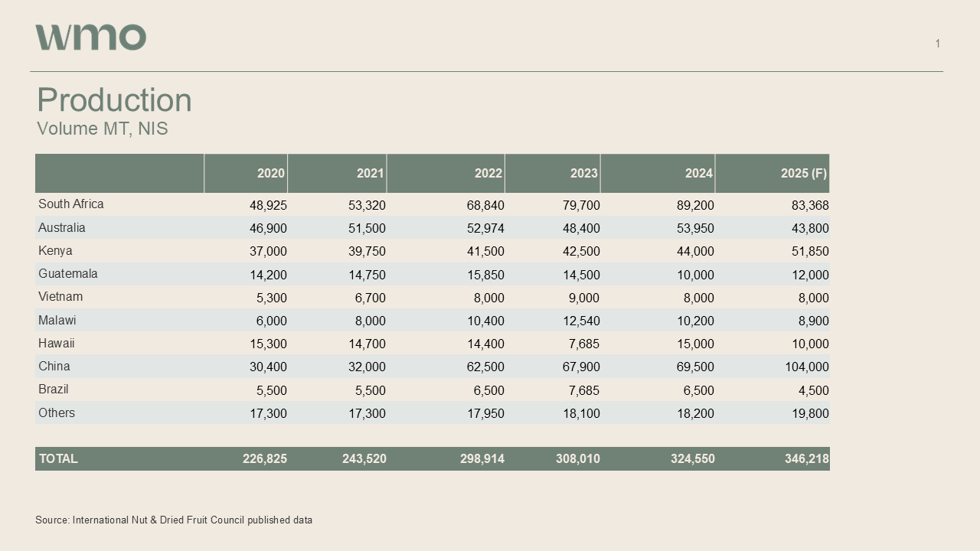Select the Guatemala row label
The width and height of the screenshot is (980, 551).
pos(67,274)
